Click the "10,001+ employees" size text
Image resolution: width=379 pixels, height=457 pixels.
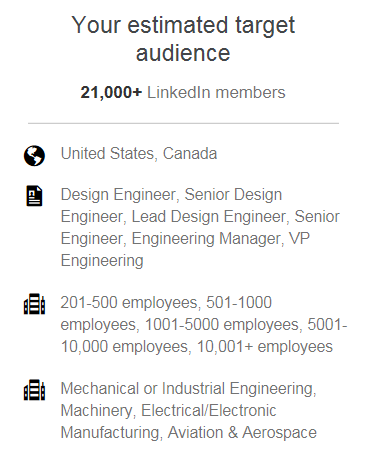coord(265,347)
